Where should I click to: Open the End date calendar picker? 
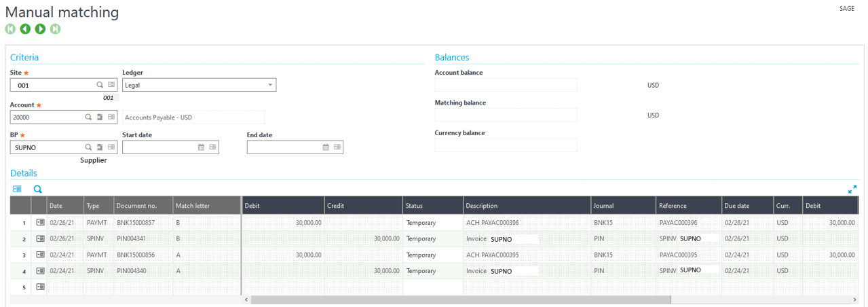coord(326,147)
